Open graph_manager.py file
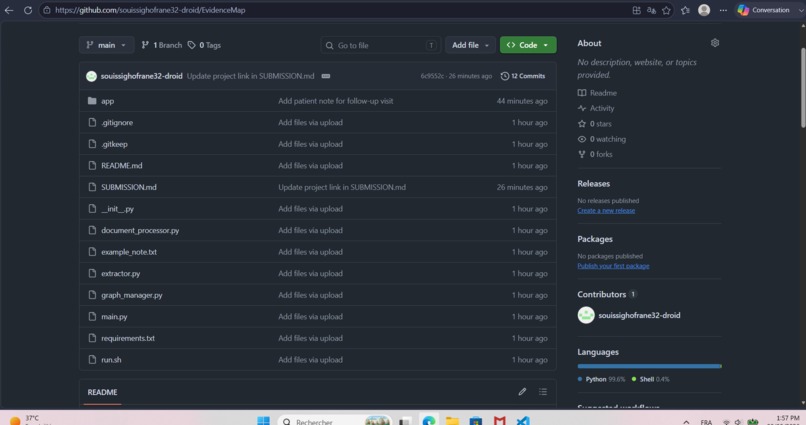 (132, 295)
